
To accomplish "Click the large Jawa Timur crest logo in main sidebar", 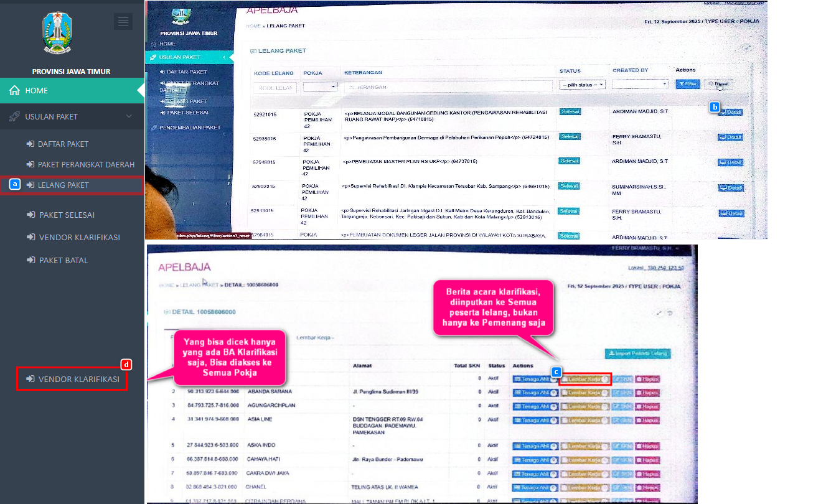I will coord(57,34).
